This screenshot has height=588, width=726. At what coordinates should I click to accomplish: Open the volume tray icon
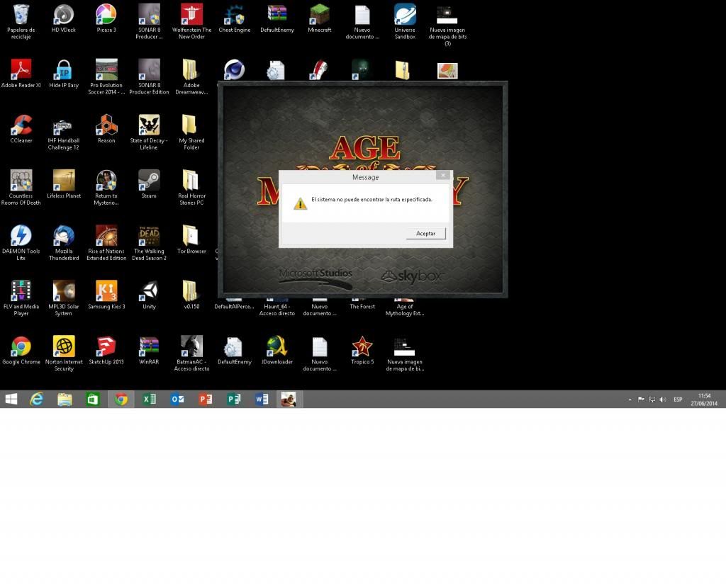663,400
